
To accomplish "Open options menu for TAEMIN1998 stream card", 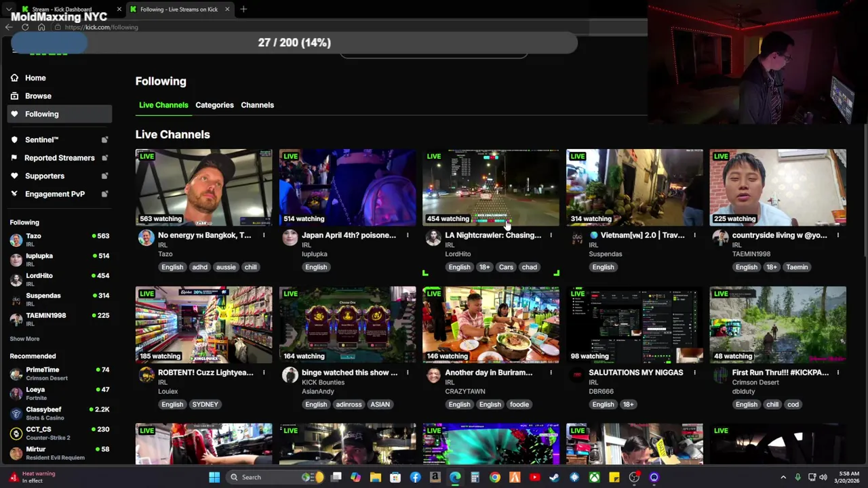I will 838,235.
